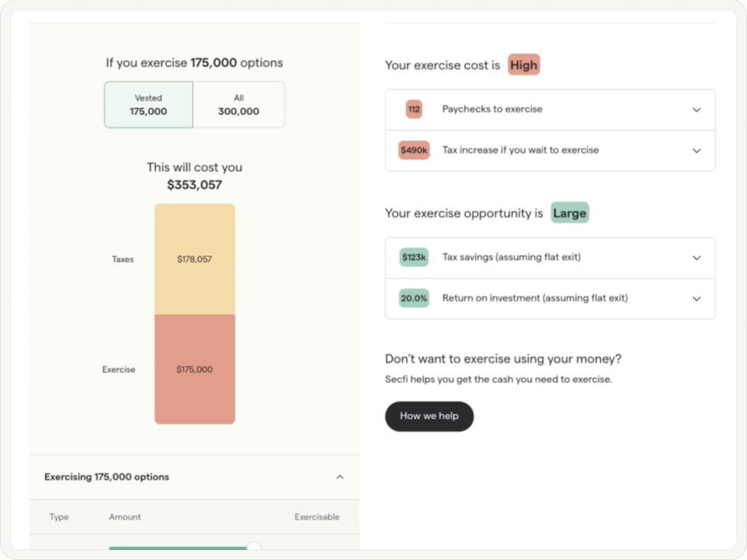The image size is (747, 560).
Task: Collapse the Exercising 175,000 options section
Action: tap(339, 477)
